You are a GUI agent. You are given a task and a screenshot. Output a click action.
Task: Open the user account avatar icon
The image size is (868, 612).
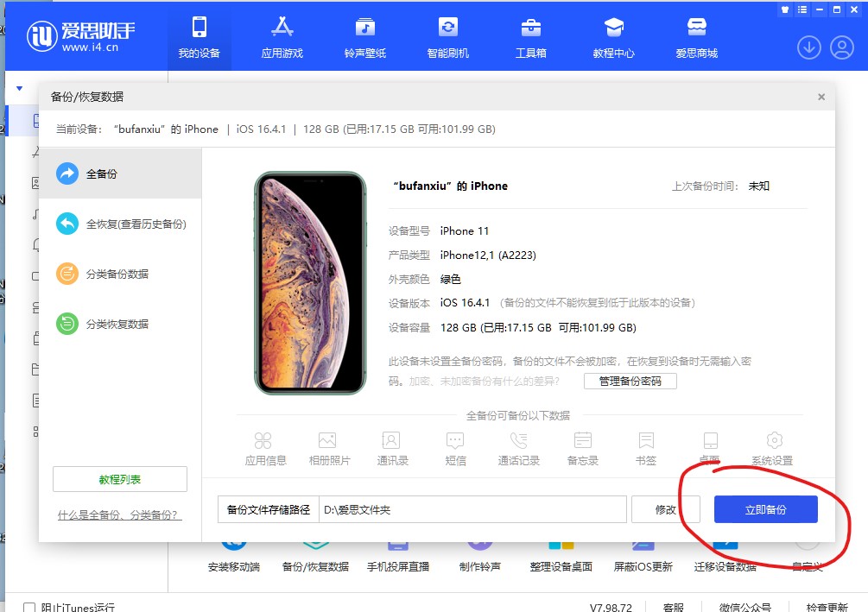pyautogui.click(x=842, y=47)
